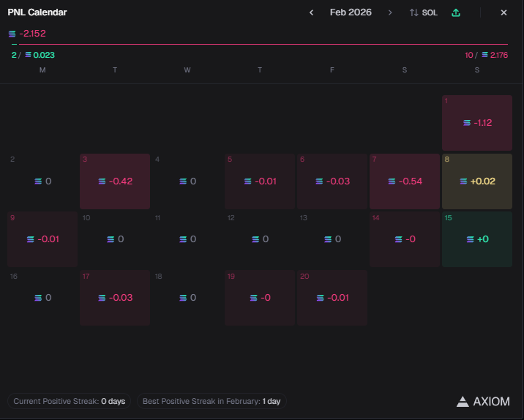This screenshot has height=420, width=524.
Task: Select day 20 cell showing -0.01
Action: click(332, 298)
